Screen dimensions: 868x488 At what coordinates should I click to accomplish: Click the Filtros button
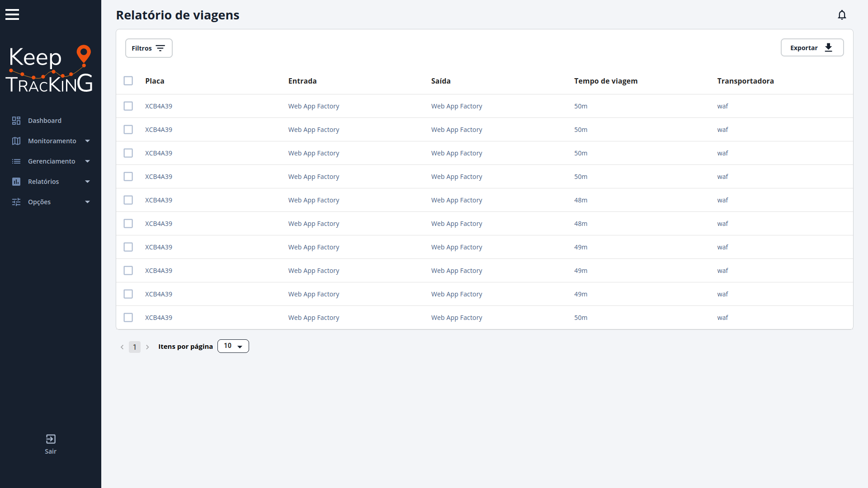149,47
